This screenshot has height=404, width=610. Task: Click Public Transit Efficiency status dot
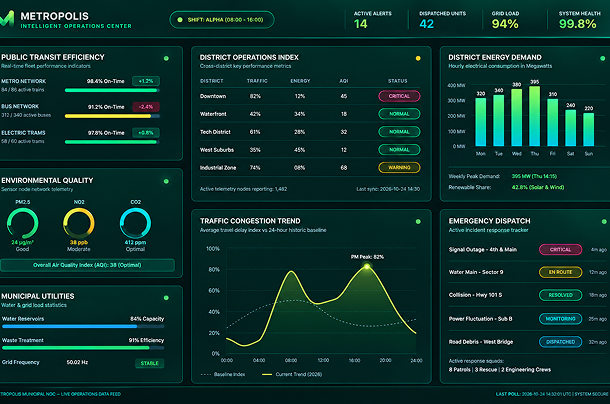click(166, 58)
